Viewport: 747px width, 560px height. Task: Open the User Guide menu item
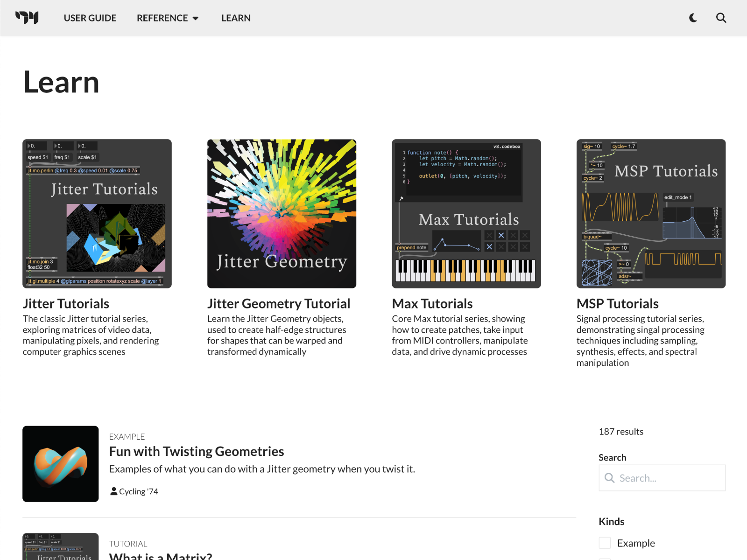90,18
